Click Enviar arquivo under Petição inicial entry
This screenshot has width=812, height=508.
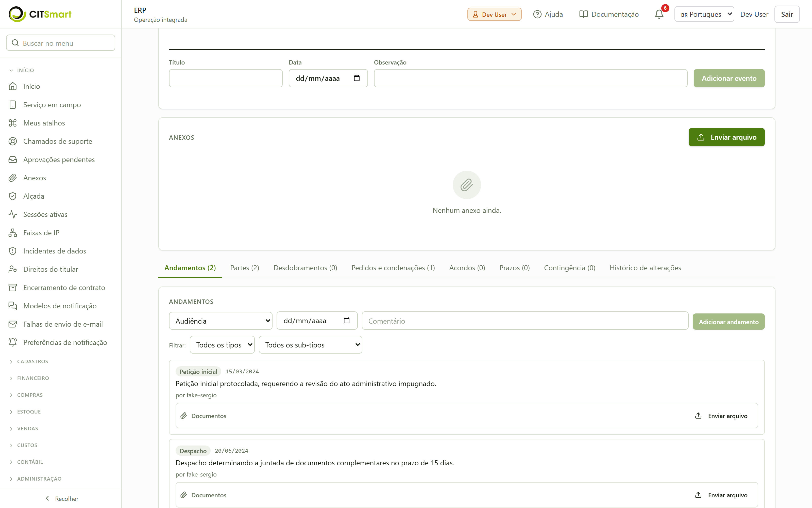click(721, 416)
